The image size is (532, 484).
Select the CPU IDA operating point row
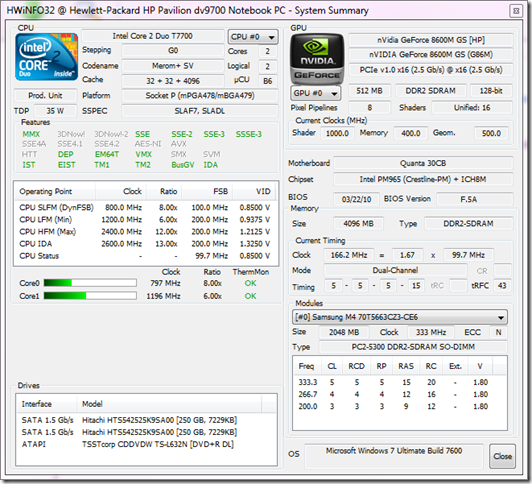tap(145, 244)
